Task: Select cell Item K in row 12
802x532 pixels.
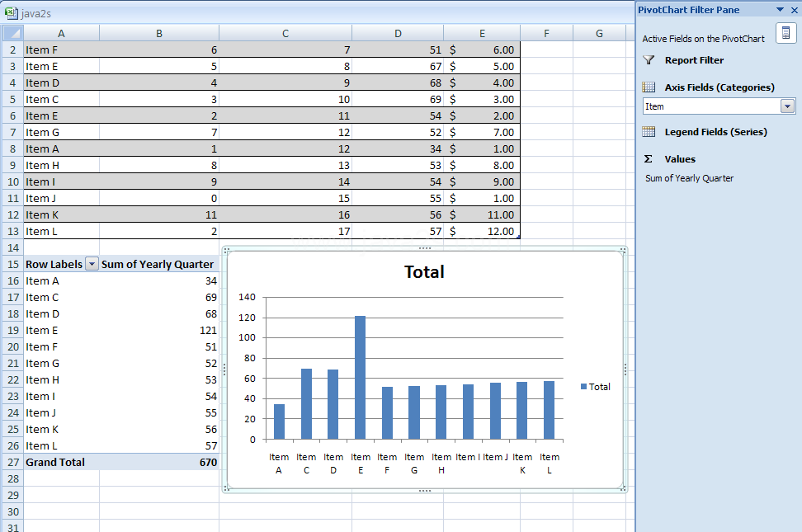Action: pos(61,214)
